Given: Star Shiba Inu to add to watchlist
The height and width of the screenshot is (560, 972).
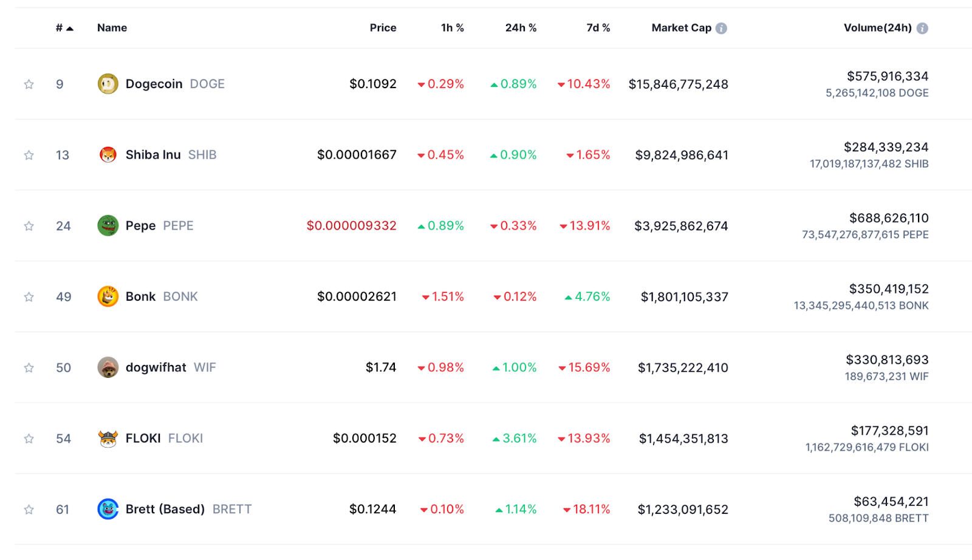Looking at the screenshot, I should [29, 155].
